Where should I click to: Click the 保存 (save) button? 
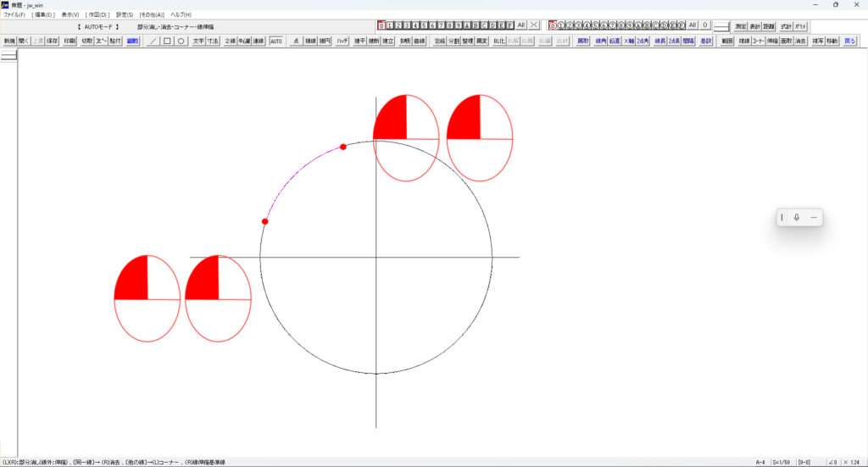(53, 41)
